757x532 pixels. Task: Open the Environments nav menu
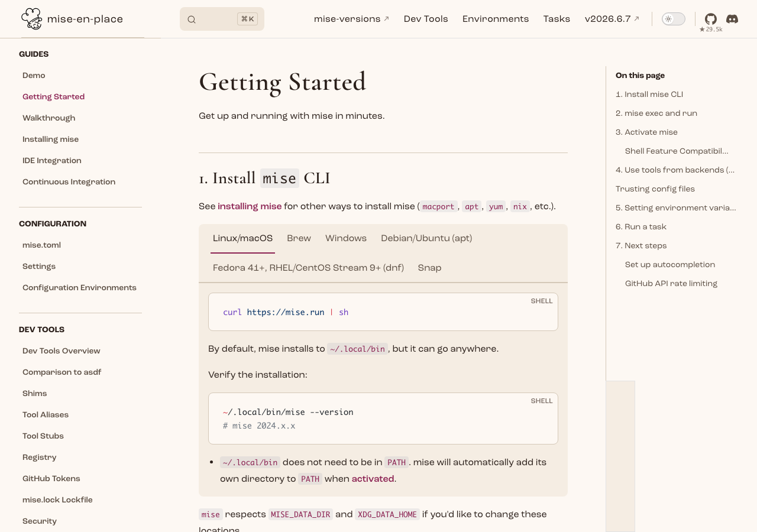tap(496, 19)
